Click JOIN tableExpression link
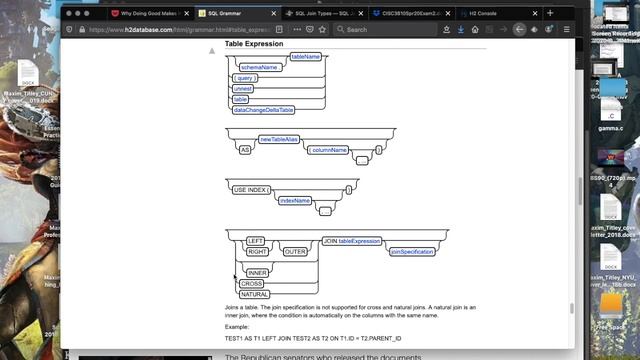Screen dimensions: 640x360 351,241
